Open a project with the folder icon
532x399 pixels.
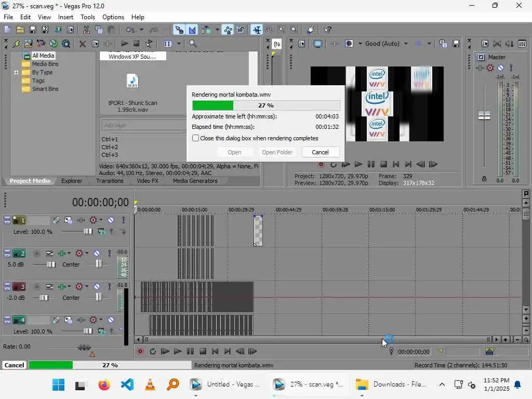coord(20,30)
